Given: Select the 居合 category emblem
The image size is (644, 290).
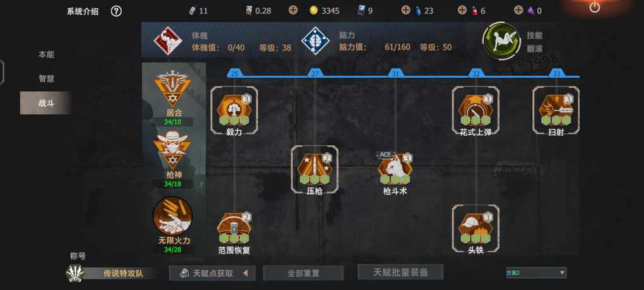Looking at the screenshot, I should tap(172, 88).
